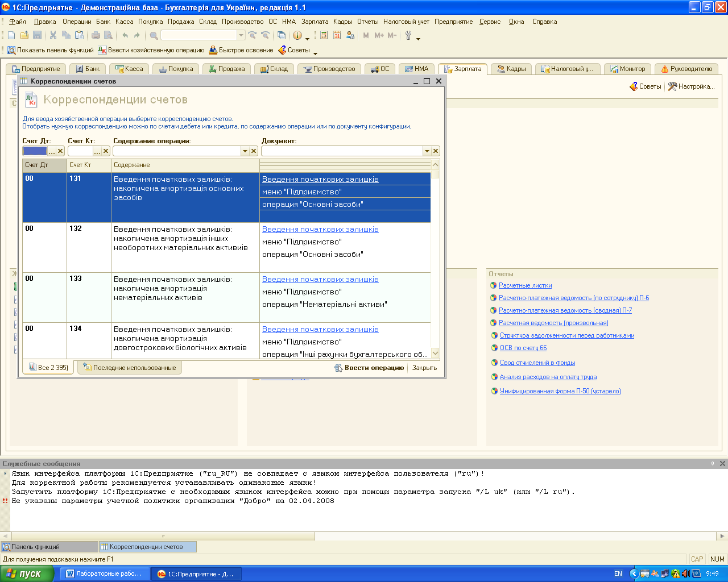Find next with the toolbar search-forward icon

click(x=253, y=35)
